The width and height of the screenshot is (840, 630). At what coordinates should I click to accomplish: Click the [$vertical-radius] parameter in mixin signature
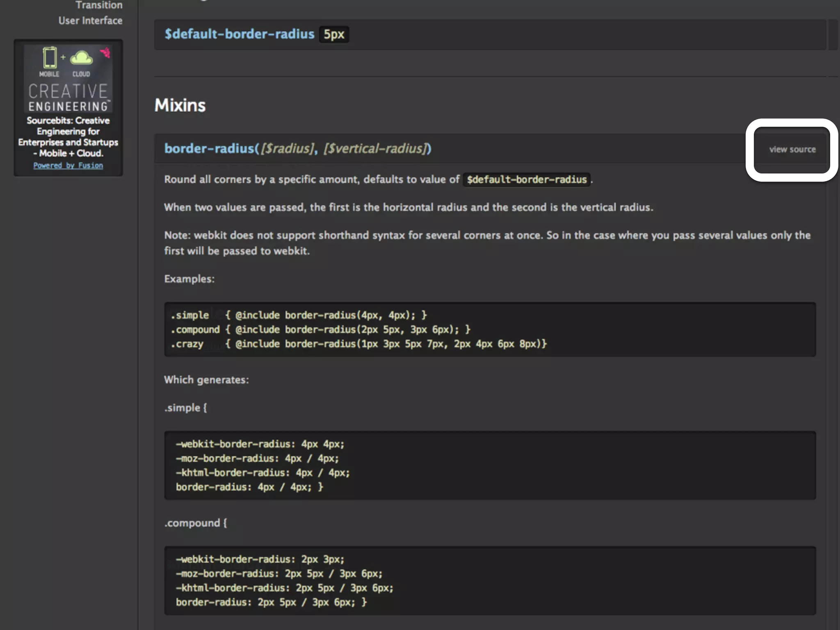tap(375, 148)
